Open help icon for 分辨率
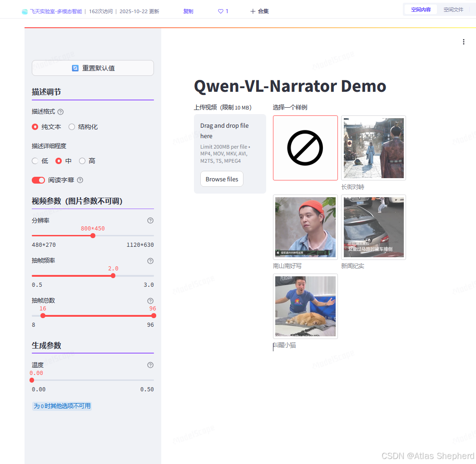Image resolution: width=476 pixels, height=464 pixels. pos(150,220)
